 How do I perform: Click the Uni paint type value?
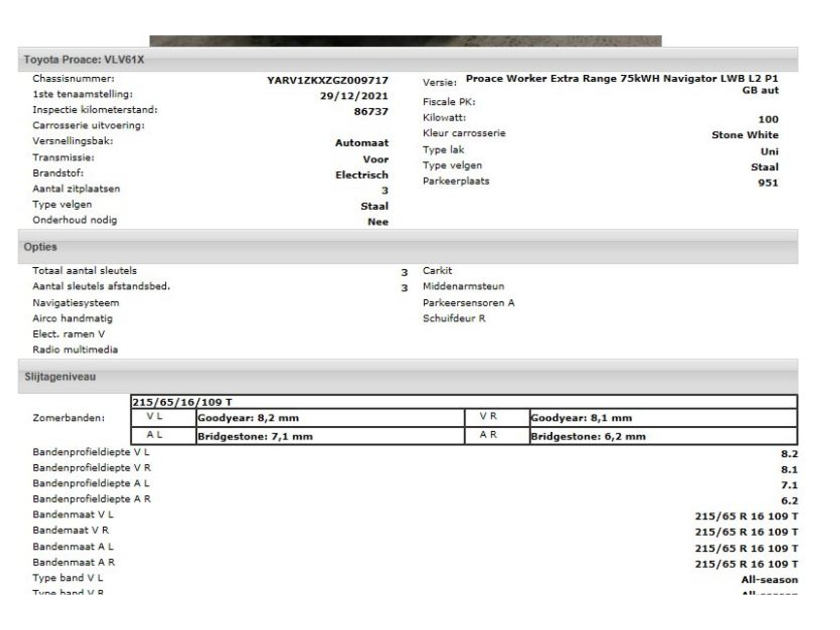pyautogui.click(x=769, y=152)
